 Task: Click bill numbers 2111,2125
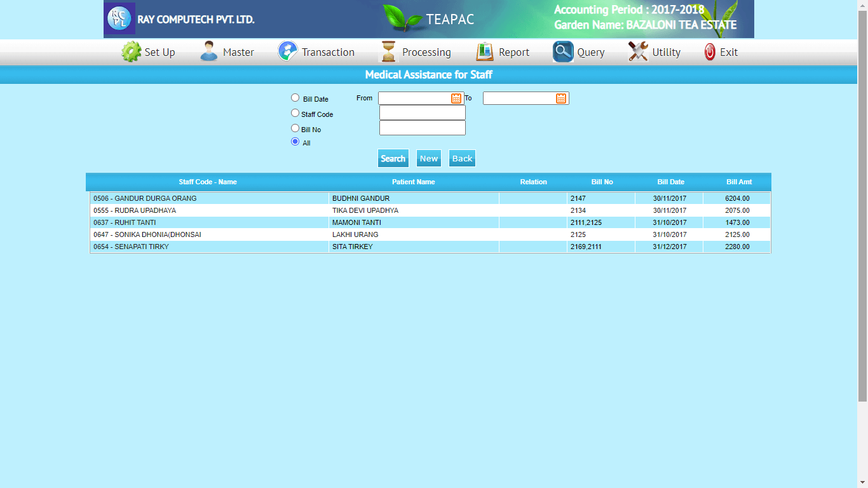(586, 222)
